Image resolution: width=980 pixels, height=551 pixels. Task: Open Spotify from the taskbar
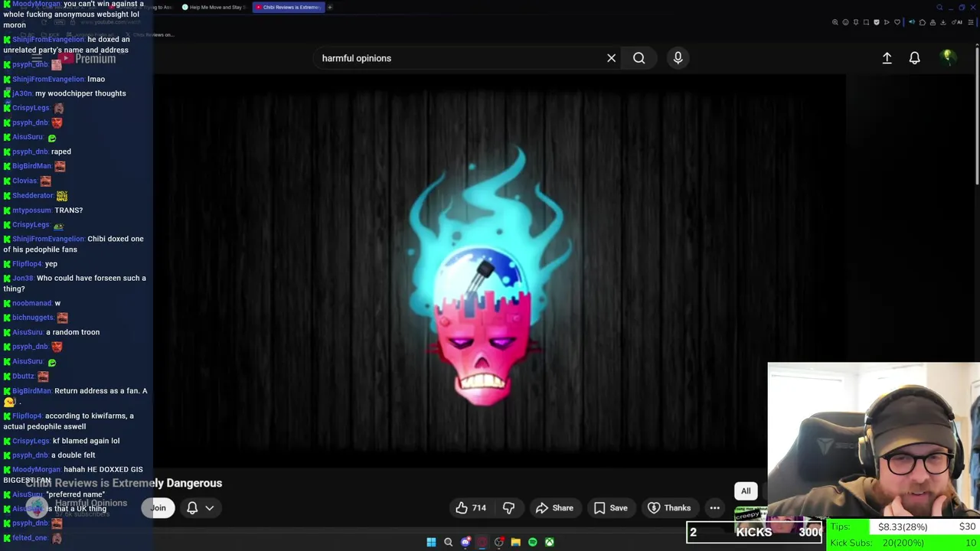click(x=532, y=543)
